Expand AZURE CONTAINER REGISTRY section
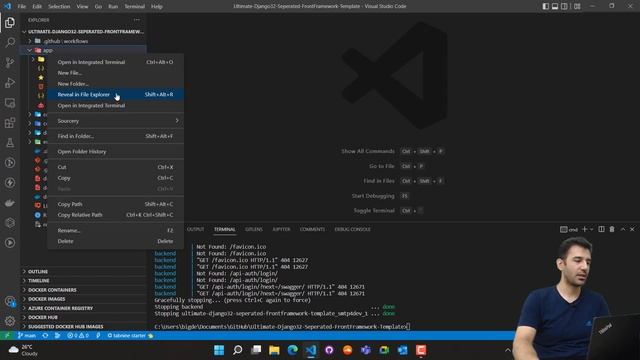The width and height of the screenshot is (640, 360). click(x=84, y=308)
